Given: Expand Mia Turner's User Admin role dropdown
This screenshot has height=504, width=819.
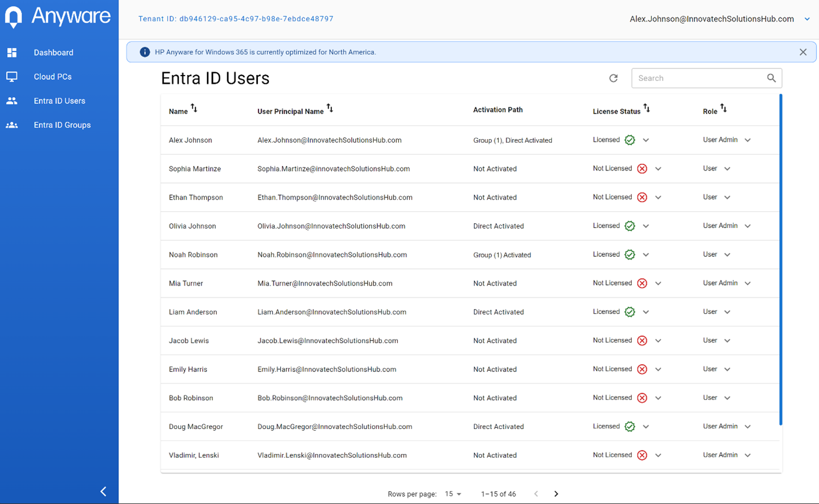Looking at the screenshot, I should point(748,283).
